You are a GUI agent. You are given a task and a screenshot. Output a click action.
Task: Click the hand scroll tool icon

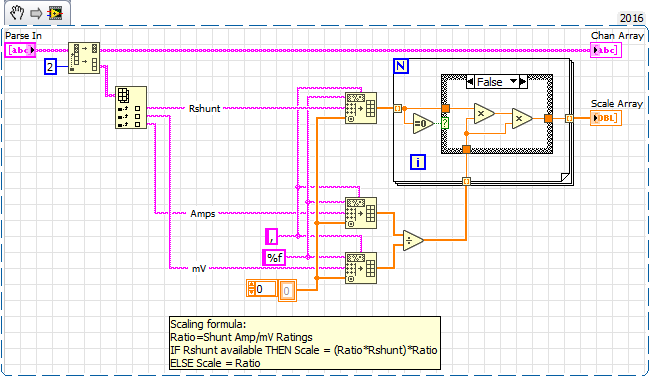coord(17,13)
